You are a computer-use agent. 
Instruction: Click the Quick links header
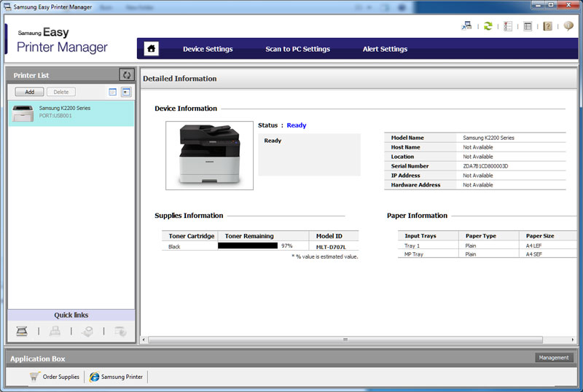click(71, 315)
